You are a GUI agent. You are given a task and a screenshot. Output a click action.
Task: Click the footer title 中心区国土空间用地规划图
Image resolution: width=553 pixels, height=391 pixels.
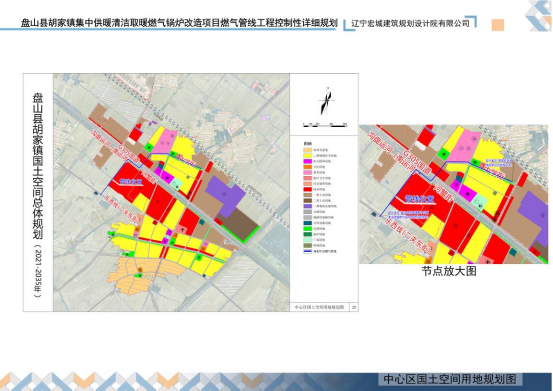pyautogui.click(x=450, y=379)
